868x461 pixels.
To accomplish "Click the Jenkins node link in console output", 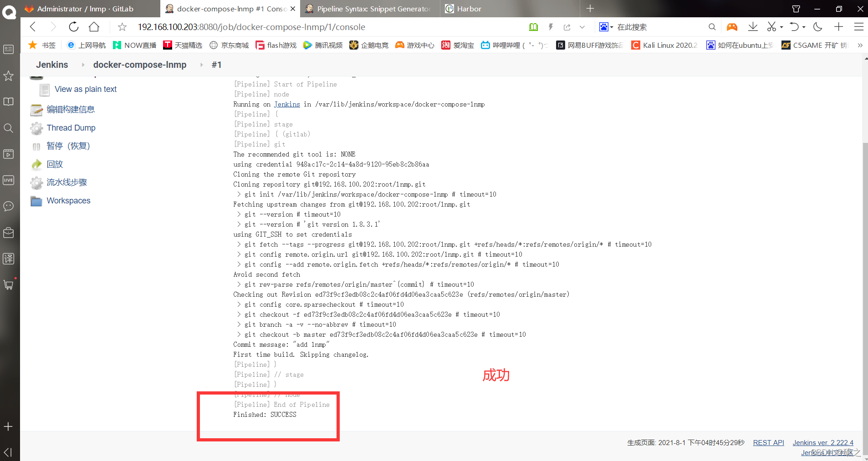I will click(x=287, y=104).
